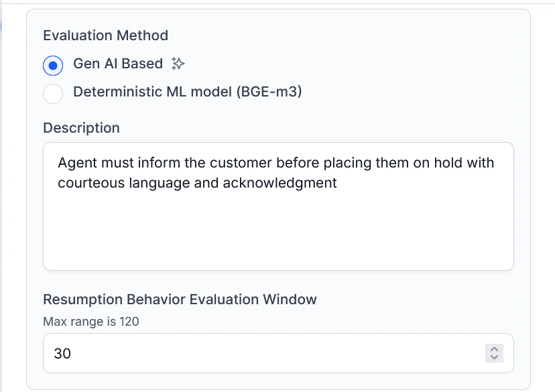This screenshot has width=555, height=392.
Task: Click the downward chevron in the value field
Action: click(x=494, y=356)
